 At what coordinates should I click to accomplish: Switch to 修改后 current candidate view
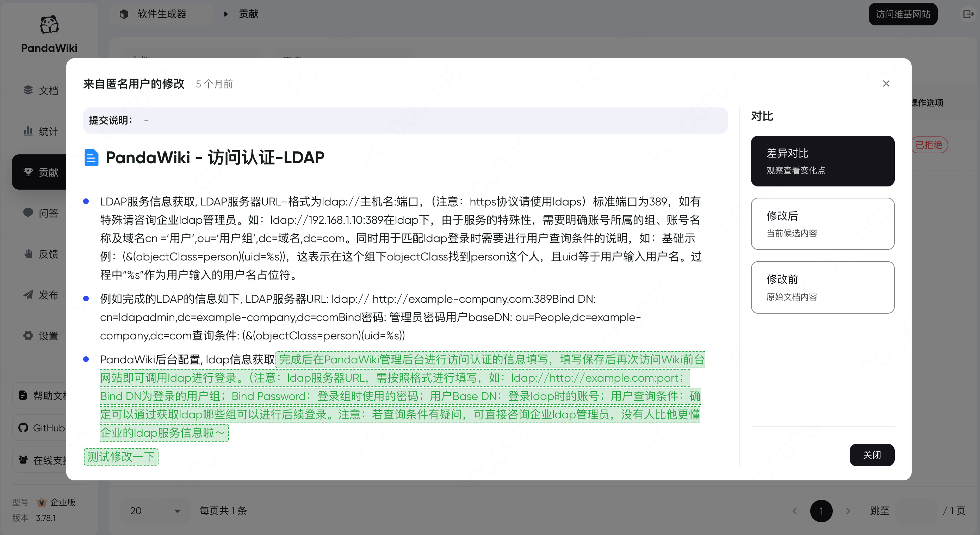pyautogui.click(x=822, y=223)
